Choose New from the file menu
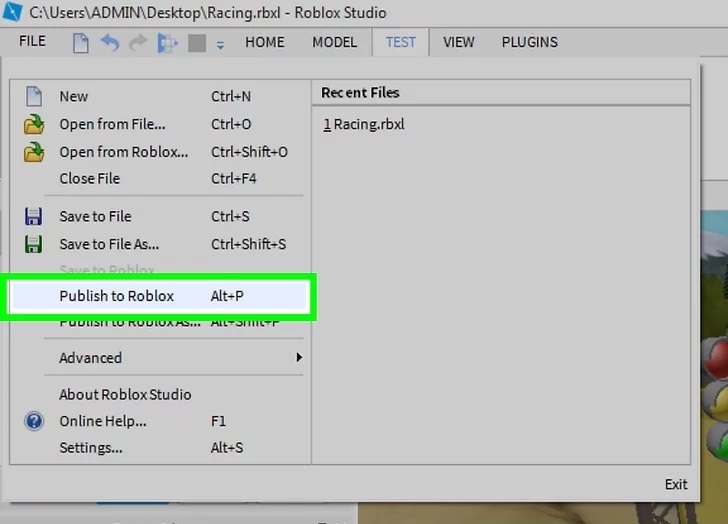The image size is (728, 524). [x=158, y=96]
